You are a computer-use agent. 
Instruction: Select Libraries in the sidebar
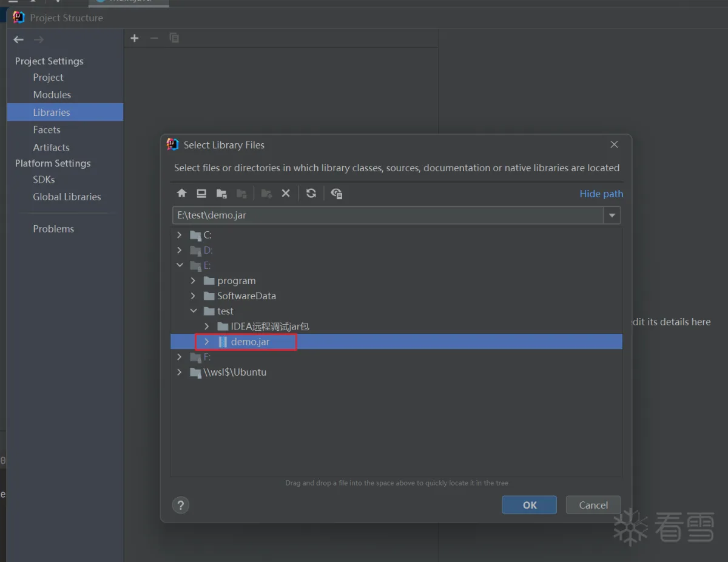tap(65, 112)
